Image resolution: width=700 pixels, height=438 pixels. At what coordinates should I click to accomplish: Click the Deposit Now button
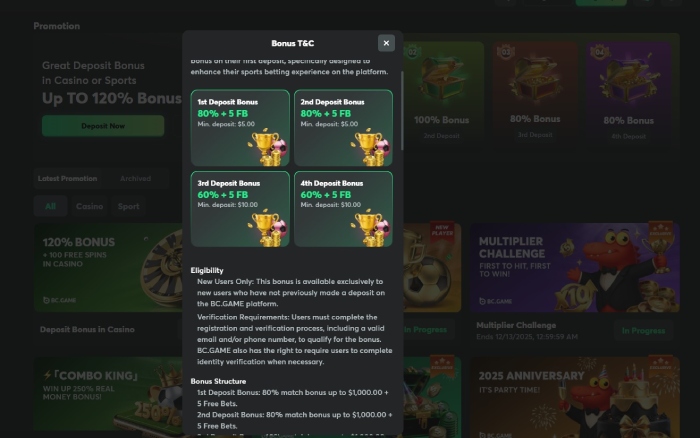[x=103, y=126]
